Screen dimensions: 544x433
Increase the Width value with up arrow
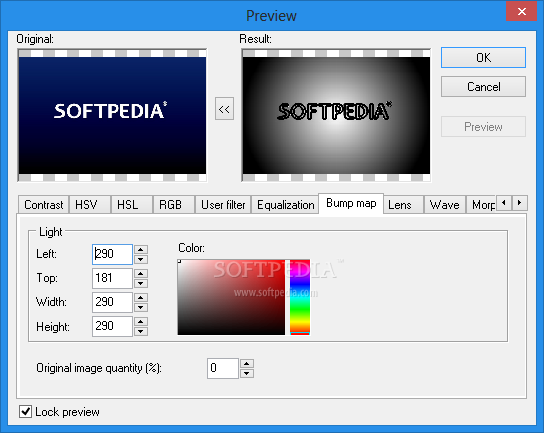(x=141, y=297)
